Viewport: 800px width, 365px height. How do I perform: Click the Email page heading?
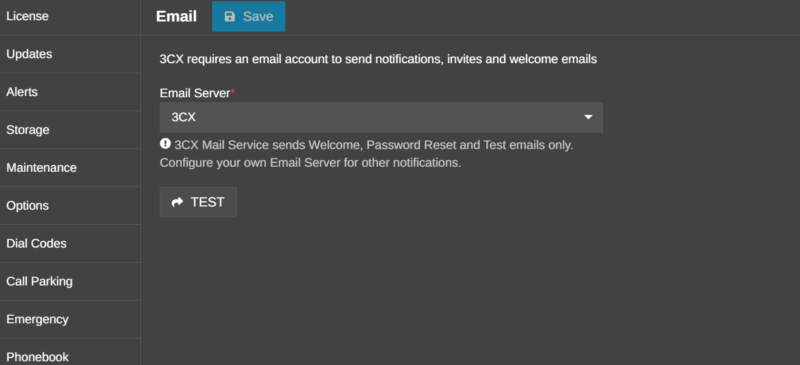point(177,16)
